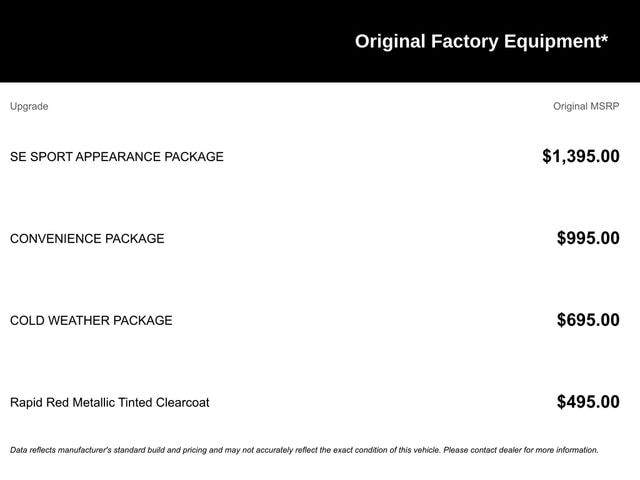Click the word 'WEATHER' in the package name
Screen dimensions: 640x480
79,321
